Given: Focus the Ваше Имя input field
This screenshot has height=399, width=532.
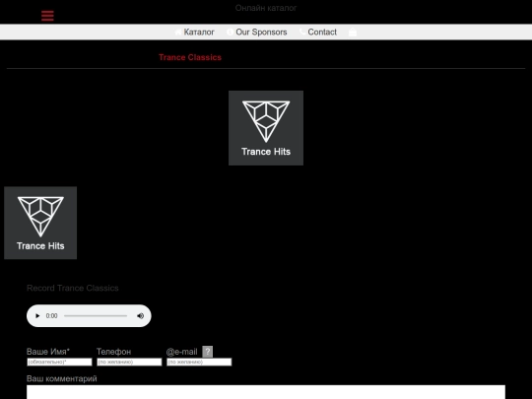Looking at the screenshot, I should click(59, 362).
